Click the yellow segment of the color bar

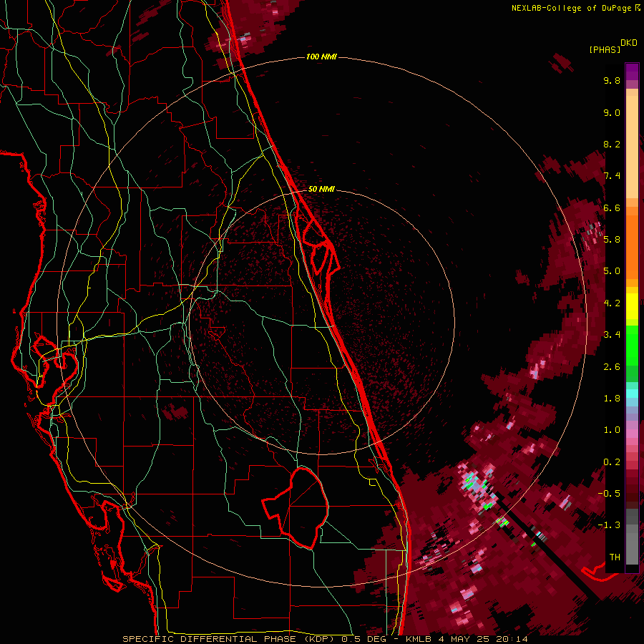632,306
